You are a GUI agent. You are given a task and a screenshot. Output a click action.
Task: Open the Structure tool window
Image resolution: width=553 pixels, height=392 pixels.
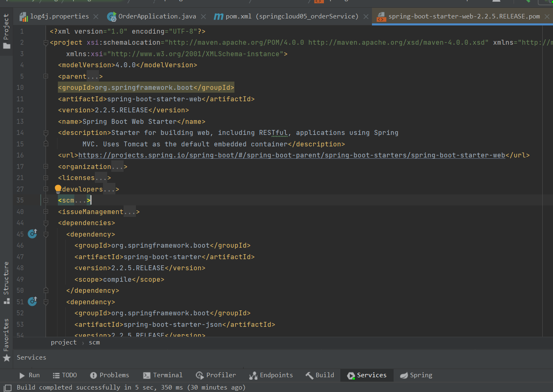tap(6, 283)
